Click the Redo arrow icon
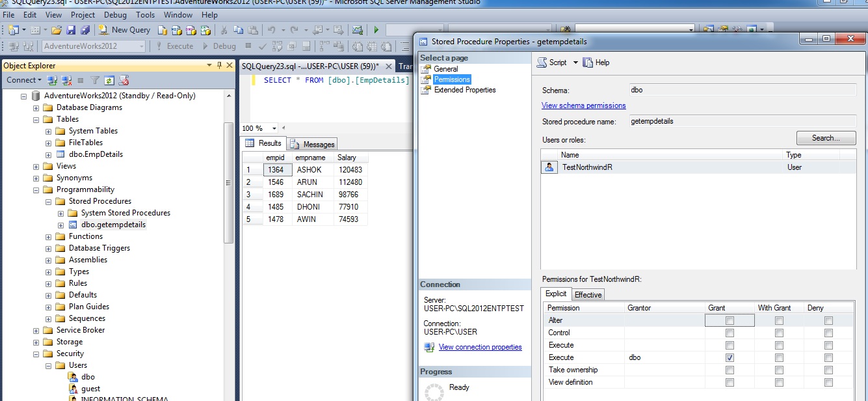Viewport: 868px width, 401px height. point(295,30)
